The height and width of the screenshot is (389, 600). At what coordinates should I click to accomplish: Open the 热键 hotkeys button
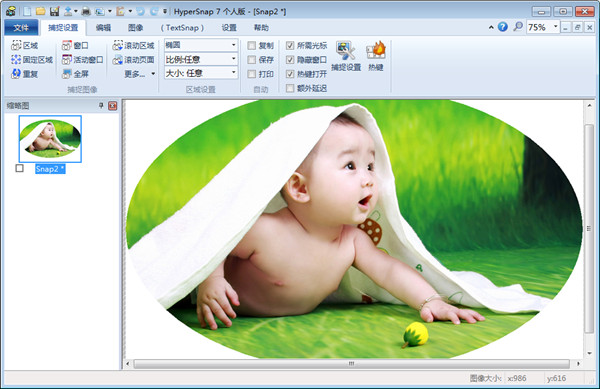pyautogui.click(x=376, y=56)
